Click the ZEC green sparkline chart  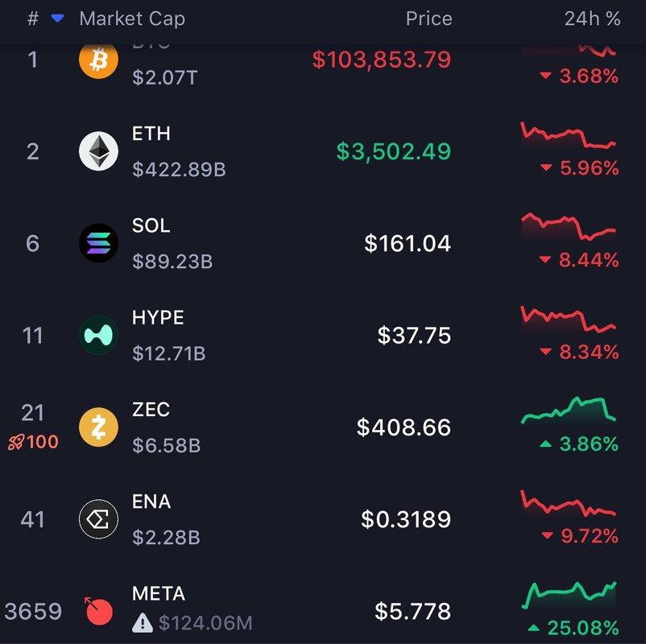(569, 410)
